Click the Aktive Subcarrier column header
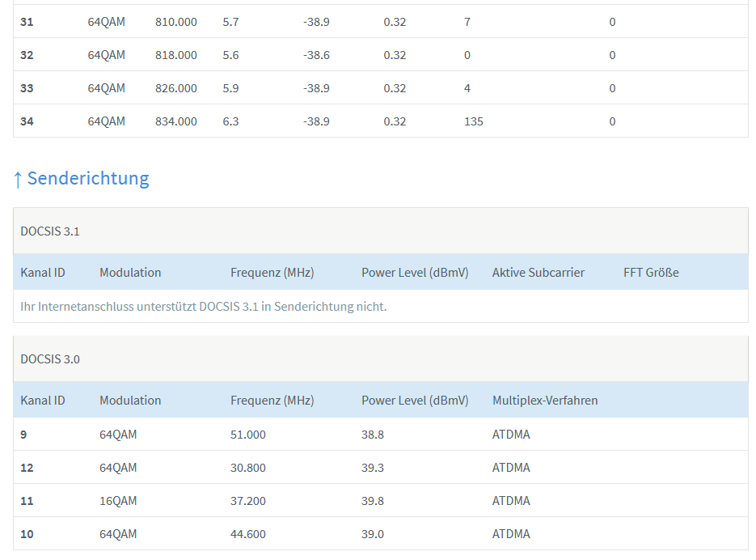This screenshot has height=560, width=756. [538, 273]
